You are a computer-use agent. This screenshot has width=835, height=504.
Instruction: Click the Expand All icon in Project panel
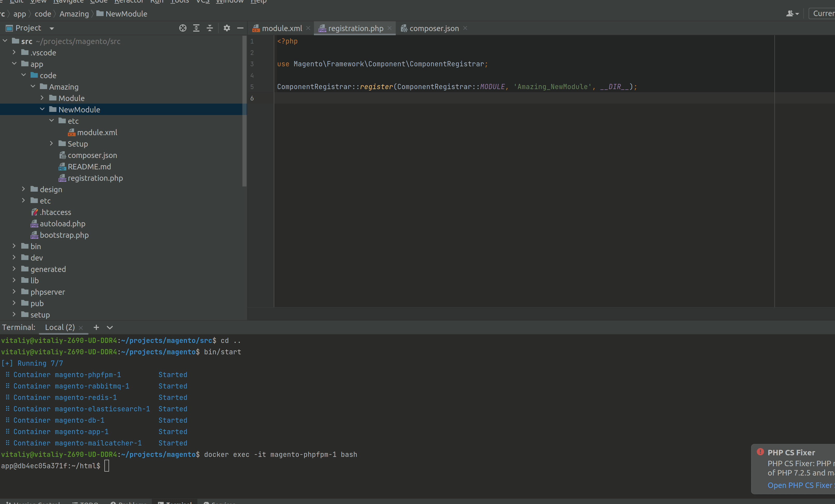point(196,28)
